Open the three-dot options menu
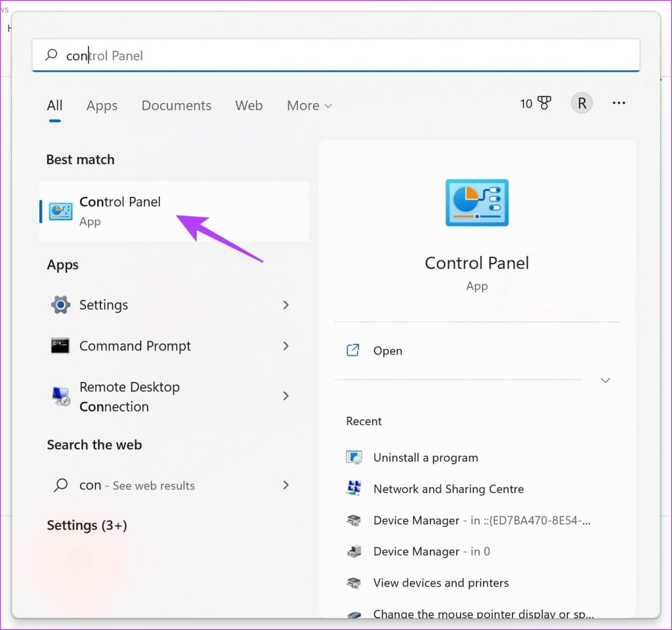672x630 pixels. pyautogui.click(x=619, y=104)
